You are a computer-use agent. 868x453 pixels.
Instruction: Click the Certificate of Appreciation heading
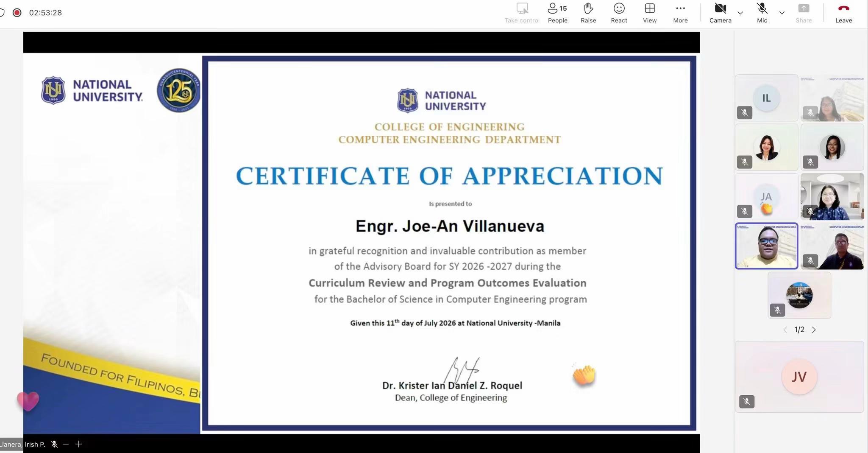pyautogui.click(x=449, y=176)
